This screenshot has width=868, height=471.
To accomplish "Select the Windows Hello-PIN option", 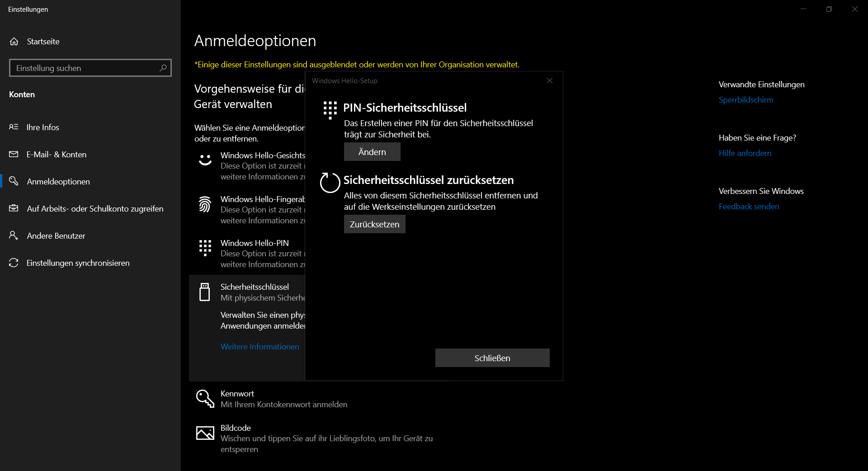I will [x=247, y=253].
